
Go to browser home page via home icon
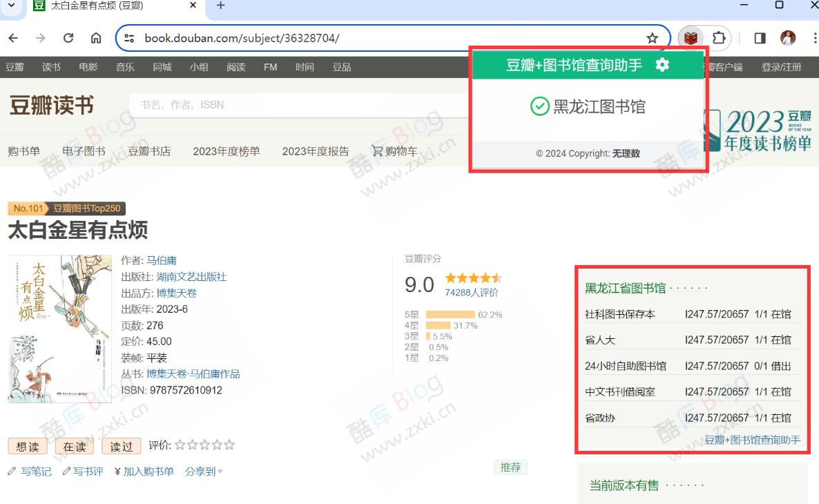pyautogui.click(x=96, y=39)
